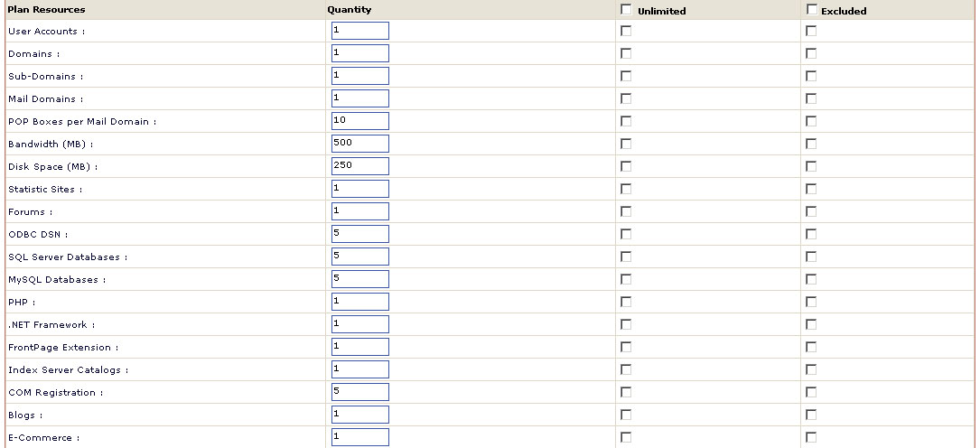Viewport: 980px width, 448px height.
Task: Click the ODBC DSN quantity field
Action: coord(360,234)
